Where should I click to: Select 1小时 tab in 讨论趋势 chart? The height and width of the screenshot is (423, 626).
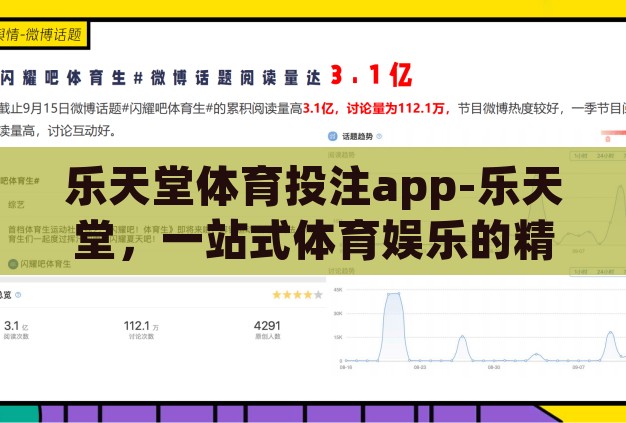click(581, 271)
